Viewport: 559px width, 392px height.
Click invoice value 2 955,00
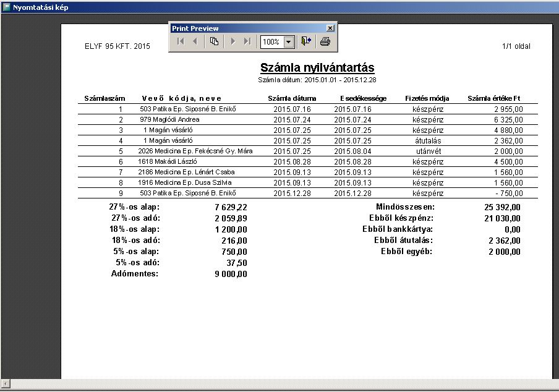pos(508,109)
